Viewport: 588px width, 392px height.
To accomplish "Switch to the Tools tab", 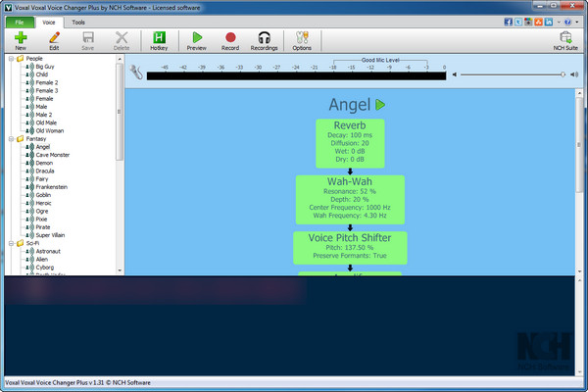I will (78, 21).
